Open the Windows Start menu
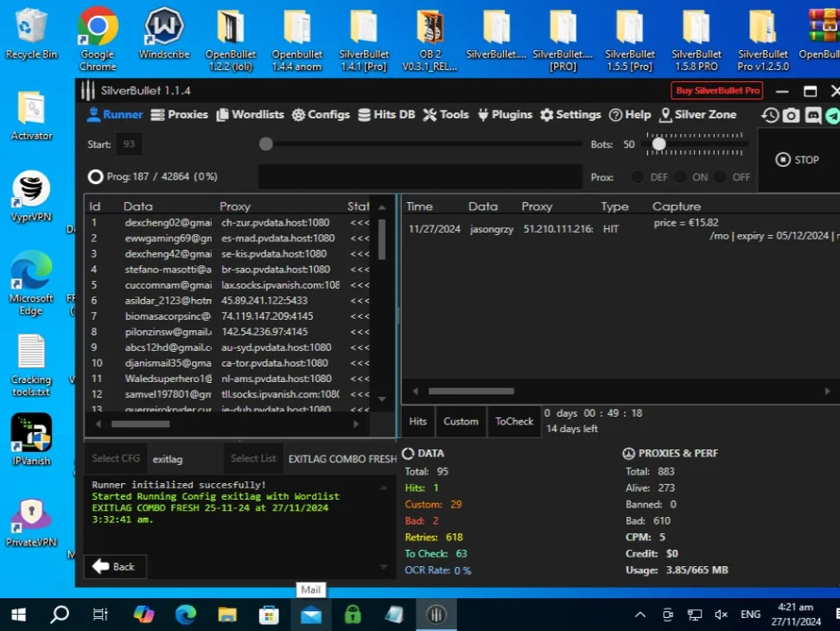 point(18,615)
